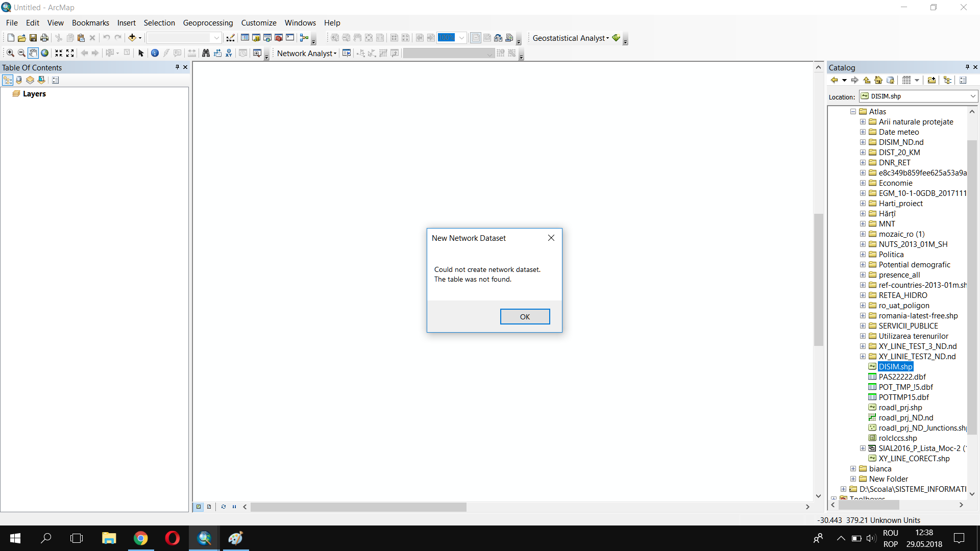Click the map horizontal scrollbar thumb
This screenshot has height=551, width=980.
pos(358,507)
